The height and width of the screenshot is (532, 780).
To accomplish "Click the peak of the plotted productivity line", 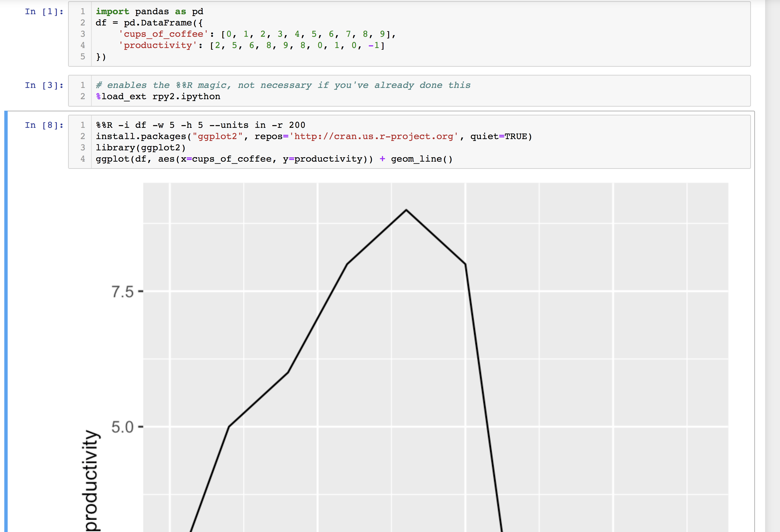I will pos(406,210).
